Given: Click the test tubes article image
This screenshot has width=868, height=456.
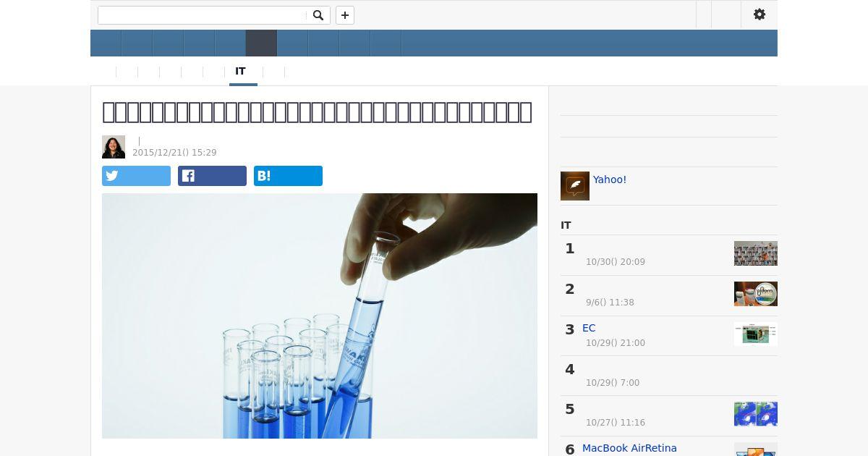Looking at the screenshot, I should [320, 316].
